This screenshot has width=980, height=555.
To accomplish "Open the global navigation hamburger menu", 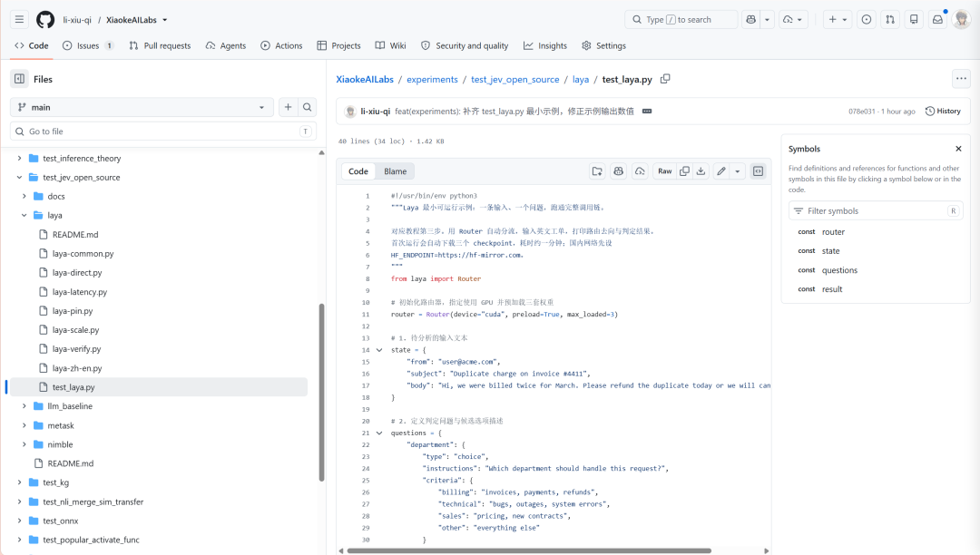I will (19, 19).
